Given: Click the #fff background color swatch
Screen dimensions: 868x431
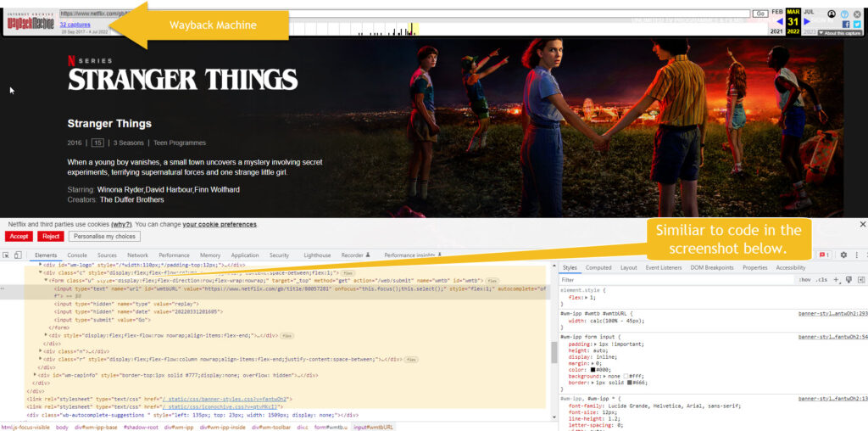Looking at the screenshot, I should click(626, 376).
